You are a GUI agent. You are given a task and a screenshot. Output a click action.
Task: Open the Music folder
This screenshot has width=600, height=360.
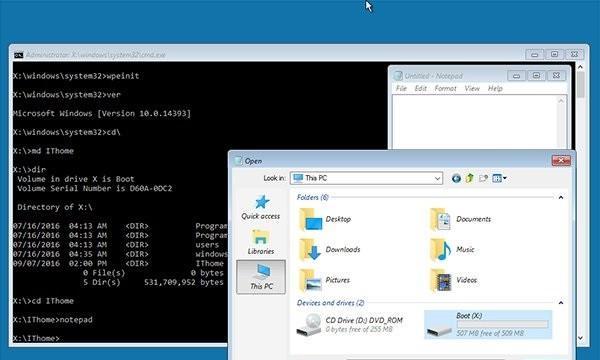click(452, 249)
